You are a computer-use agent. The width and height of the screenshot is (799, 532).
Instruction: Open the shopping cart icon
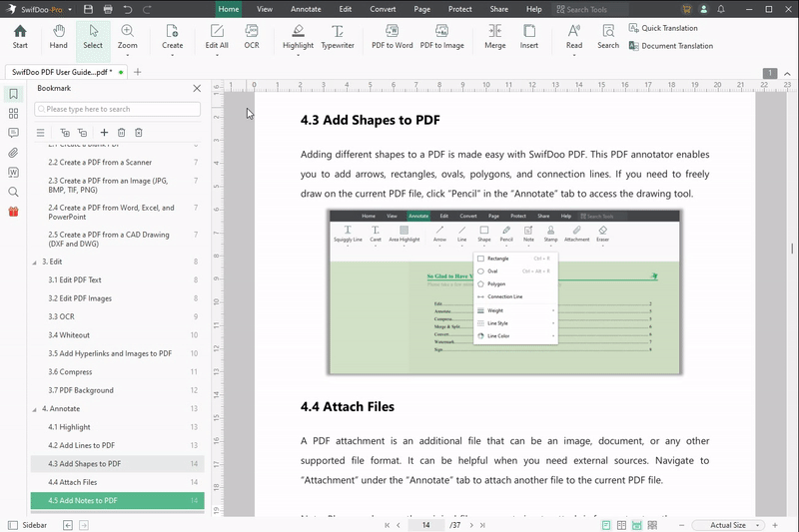pyautogui.click(x=686, y=9)
